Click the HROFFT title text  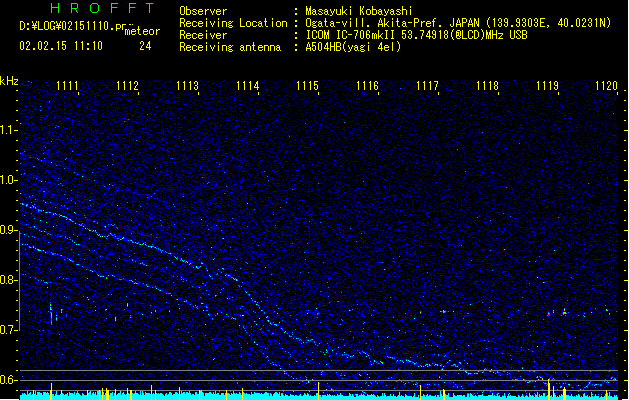(x=103, y=8)
